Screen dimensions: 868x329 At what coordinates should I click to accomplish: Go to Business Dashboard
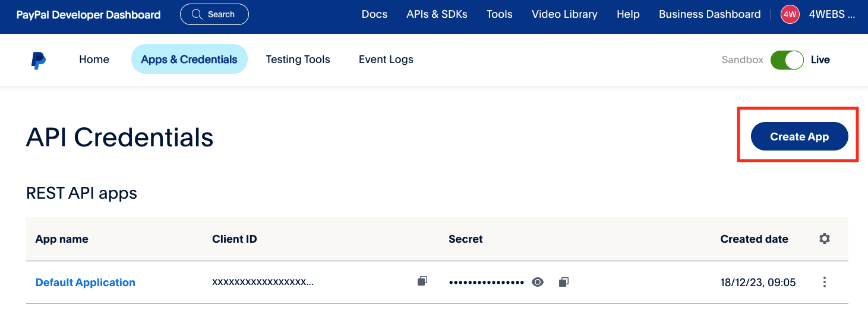(x=709, y=14)
